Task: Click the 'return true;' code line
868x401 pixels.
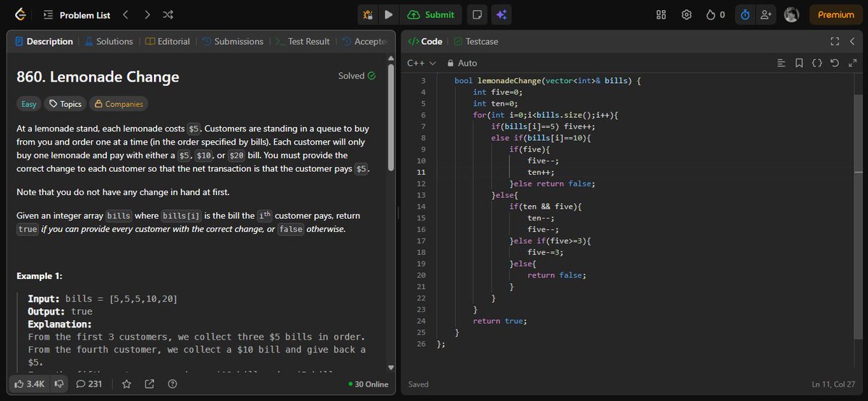Action: point(500,321)
